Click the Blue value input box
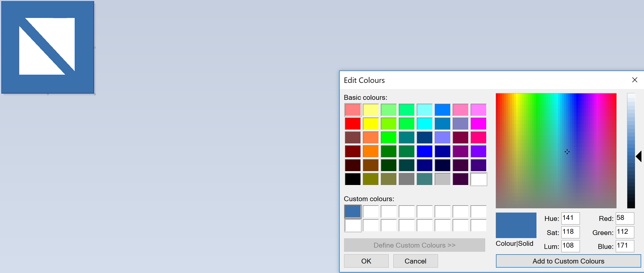 (x=625, y=246)
